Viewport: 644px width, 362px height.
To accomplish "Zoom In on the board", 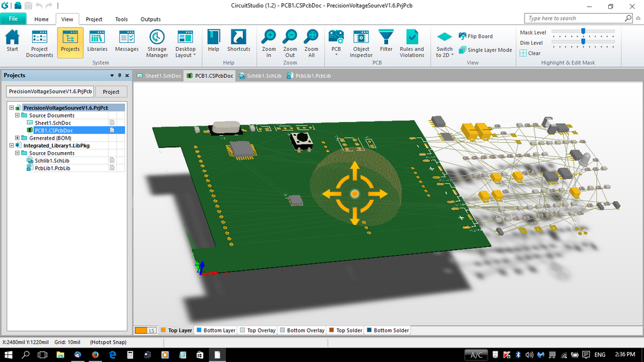I will [269, 43].
